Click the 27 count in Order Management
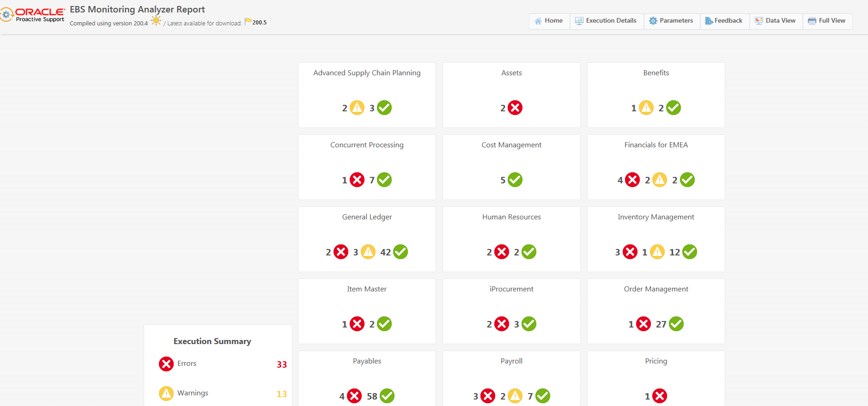 pyautogui.click(x=661, y=324)
